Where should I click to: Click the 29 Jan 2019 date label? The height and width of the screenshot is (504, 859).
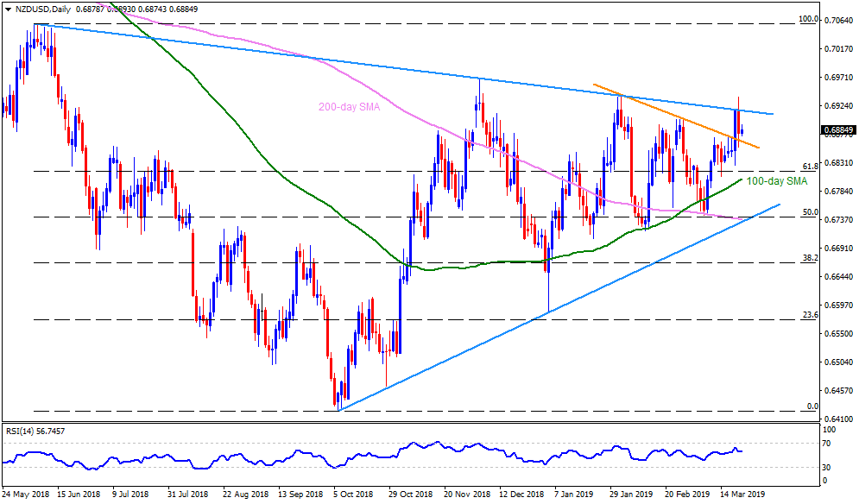point(631,496)
